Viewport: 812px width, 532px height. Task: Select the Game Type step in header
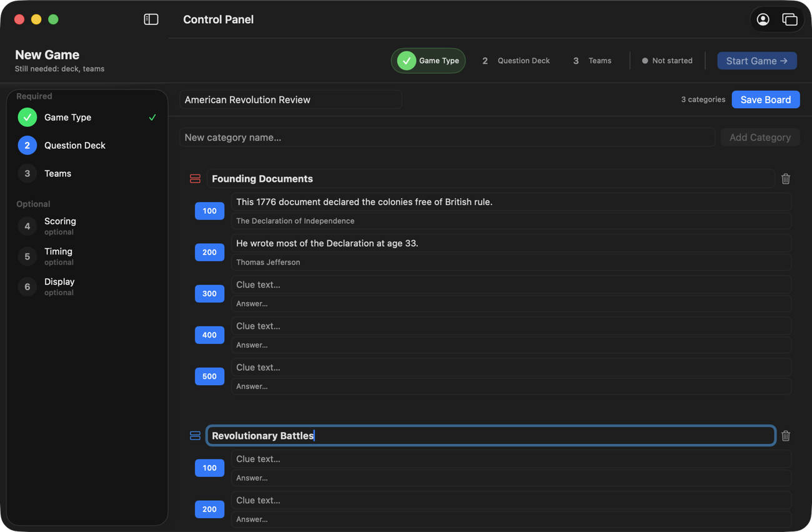(x=428, y=61)
